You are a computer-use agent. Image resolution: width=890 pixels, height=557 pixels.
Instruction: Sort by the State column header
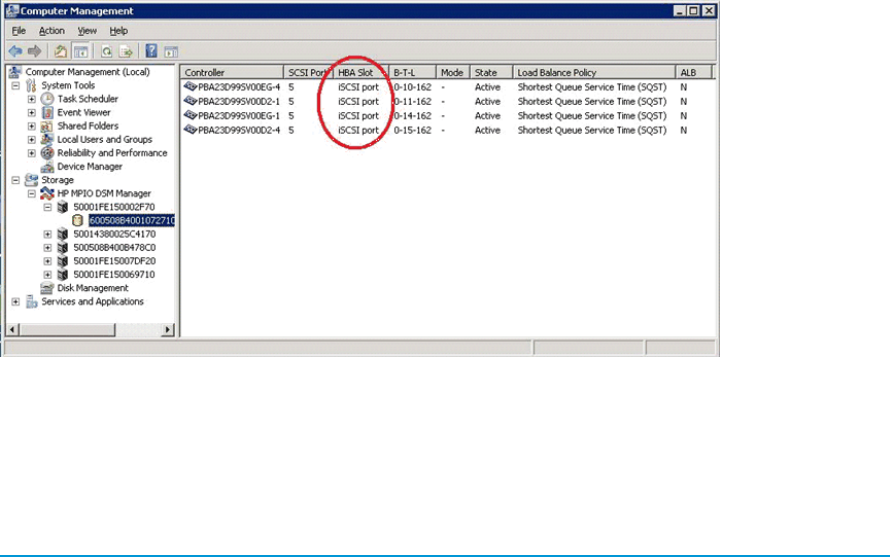492,72
